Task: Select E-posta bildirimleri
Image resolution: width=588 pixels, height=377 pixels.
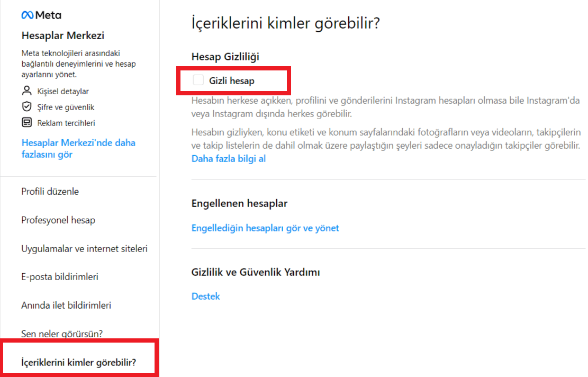Action: 60,277
